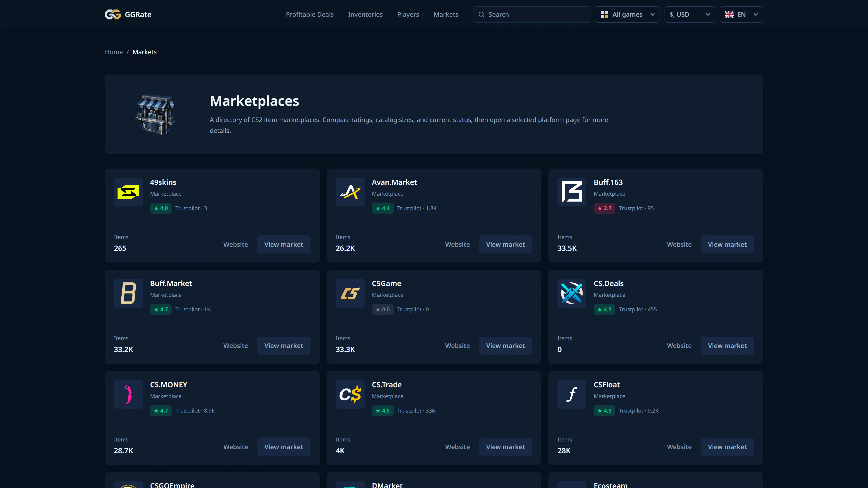View market for C5Game
868x488 pixels.
click(505, 345)
